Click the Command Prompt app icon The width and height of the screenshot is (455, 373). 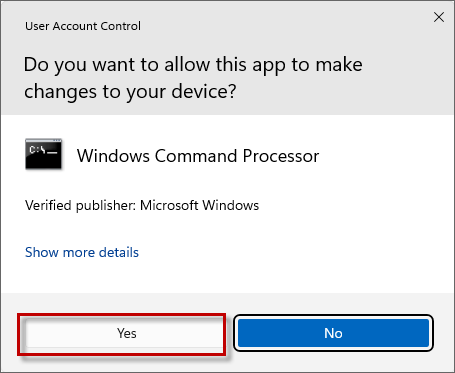(43, 154)
